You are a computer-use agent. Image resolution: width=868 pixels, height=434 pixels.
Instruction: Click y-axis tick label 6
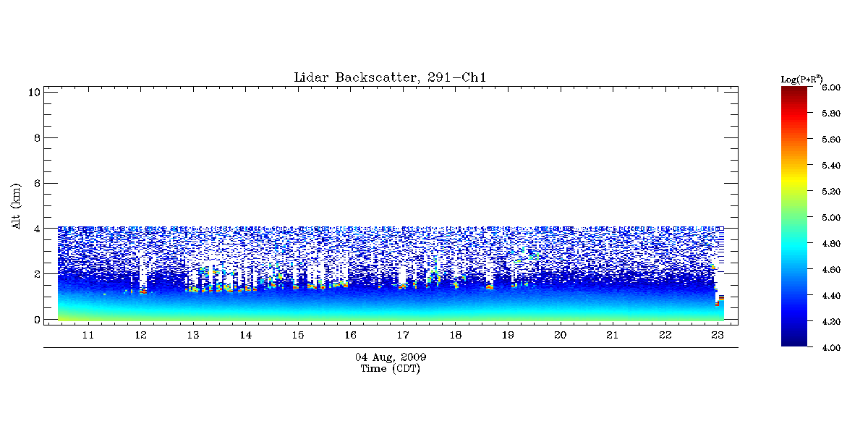click(36, 183)
